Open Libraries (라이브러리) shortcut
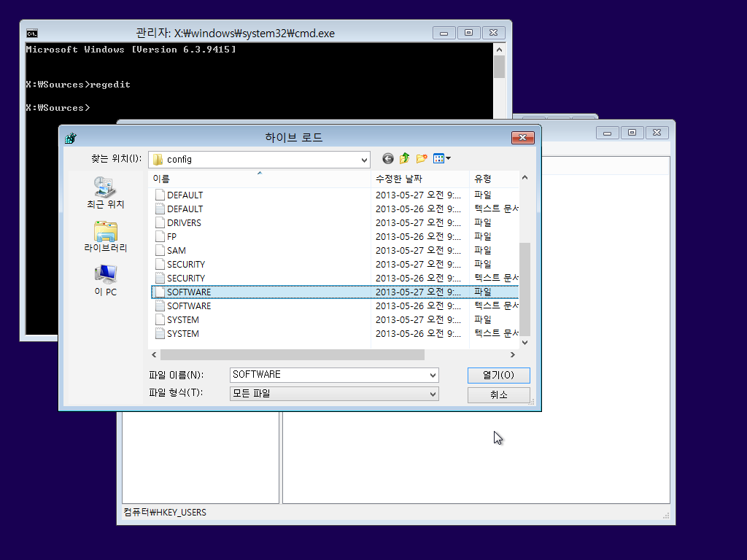This screenshot has width=747, height=560. click(105, 236)
